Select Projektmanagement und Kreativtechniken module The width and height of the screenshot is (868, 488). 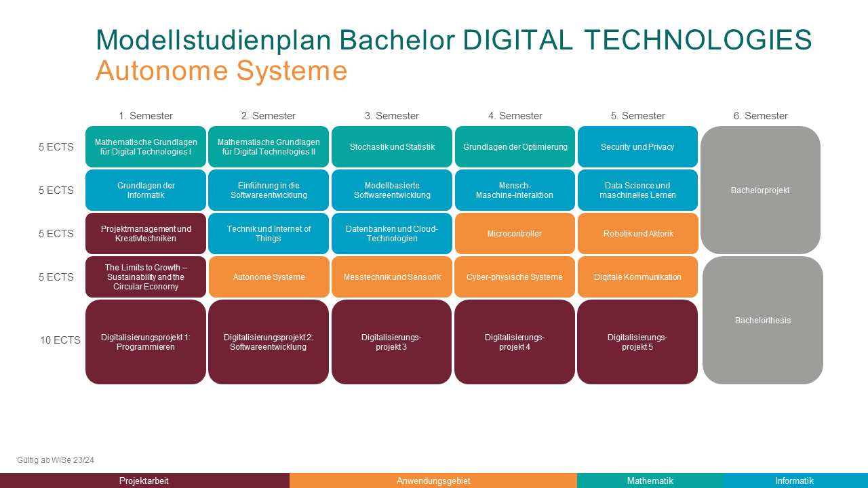[x=146, y=233]
